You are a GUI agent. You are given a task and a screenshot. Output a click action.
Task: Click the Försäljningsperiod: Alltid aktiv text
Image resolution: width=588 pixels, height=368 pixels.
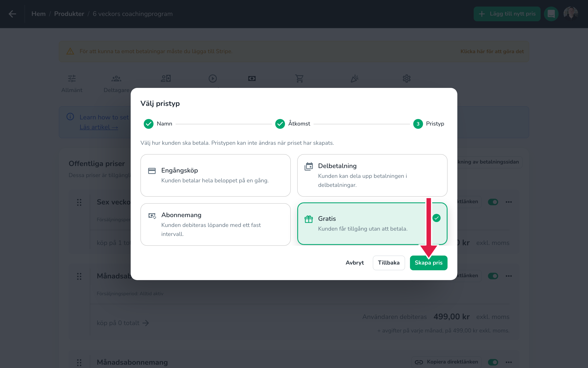130,294
